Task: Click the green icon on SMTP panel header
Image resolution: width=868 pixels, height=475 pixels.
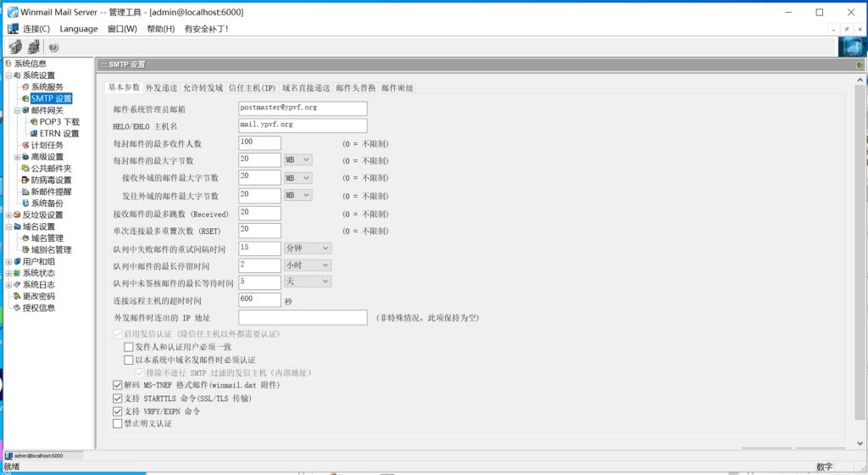Action: [x=860, y=64]
